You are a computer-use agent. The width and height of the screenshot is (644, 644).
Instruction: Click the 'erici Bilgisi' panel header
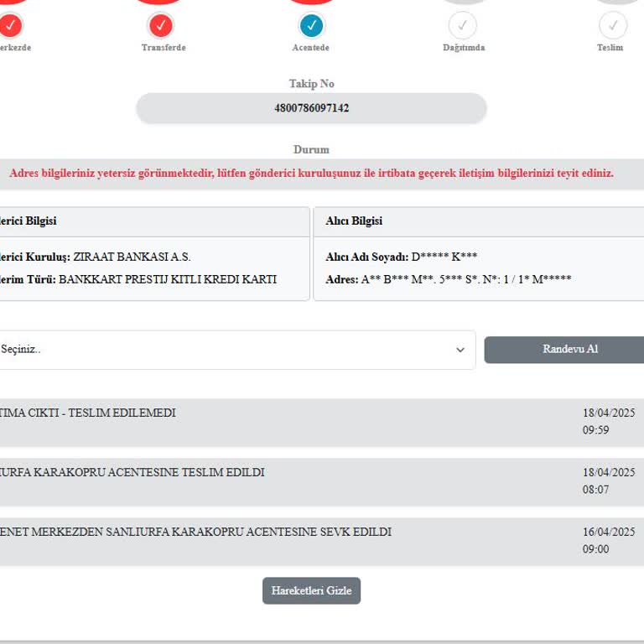click(154, 221)
